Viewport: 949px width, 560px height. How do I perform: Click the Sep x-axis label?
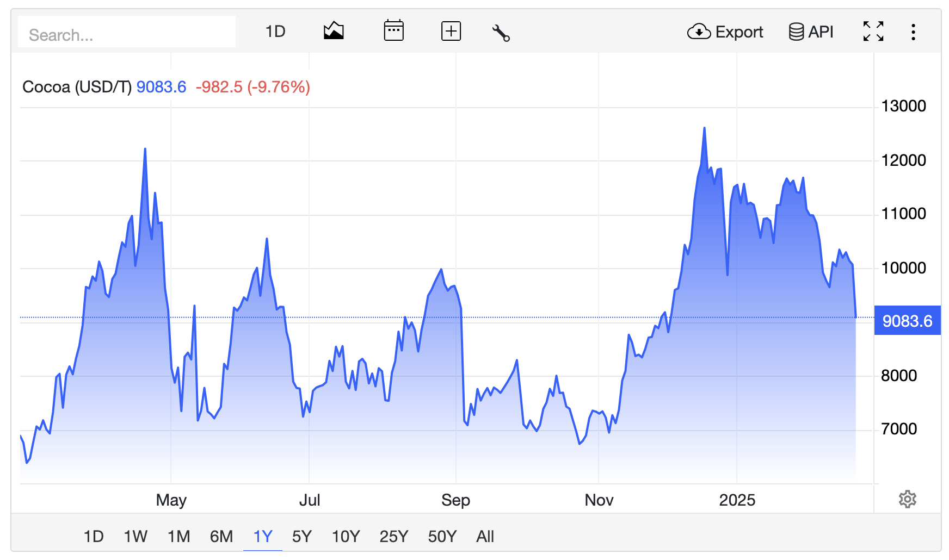coord(456,500)
